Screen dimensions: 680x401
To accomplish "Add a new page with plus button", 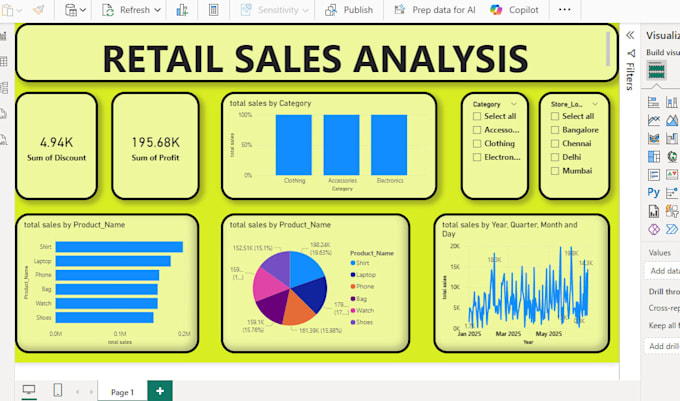I will pyautogui.click(x=160, y=391).
